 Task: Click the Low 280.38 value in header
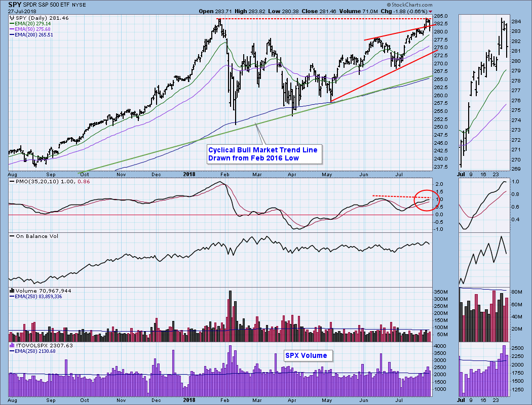(283, 11)
